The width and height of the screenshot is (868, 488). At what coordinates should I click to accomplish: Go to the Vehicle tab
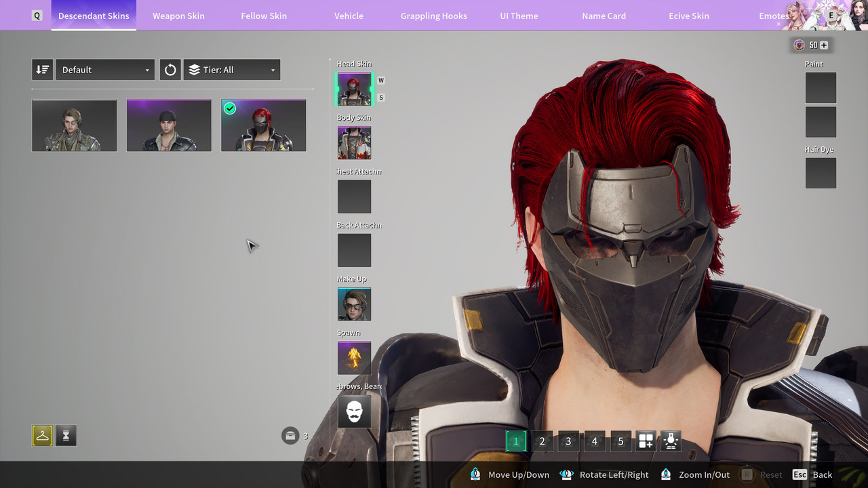349,16
